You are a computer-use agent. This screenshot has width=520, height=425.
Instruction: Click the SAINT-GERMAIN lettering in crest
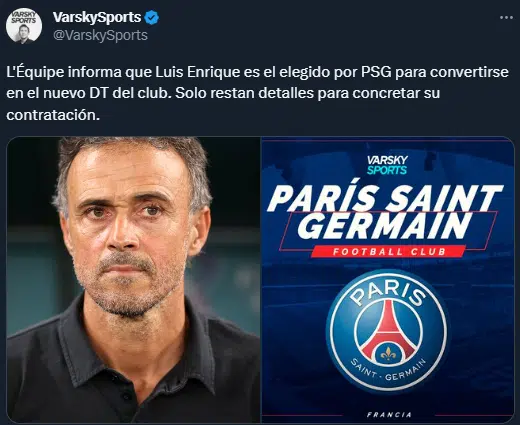[388, 371]
